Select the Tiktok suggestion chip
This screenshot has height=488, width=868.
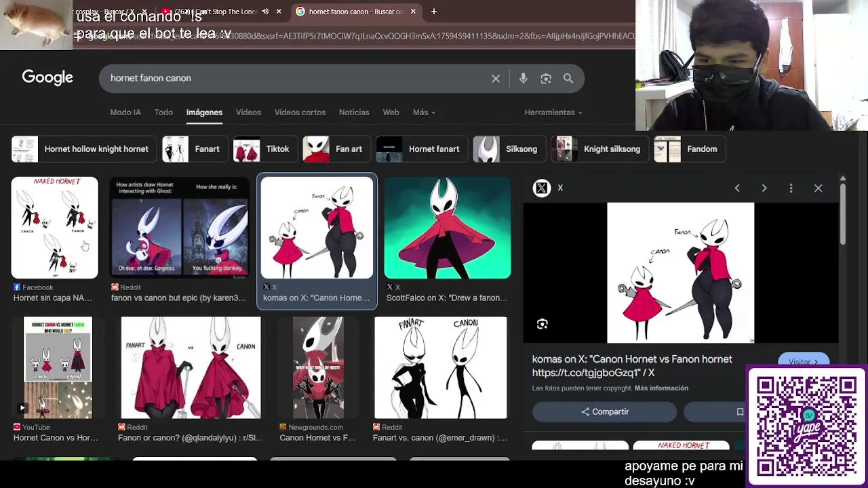[265, 149]
